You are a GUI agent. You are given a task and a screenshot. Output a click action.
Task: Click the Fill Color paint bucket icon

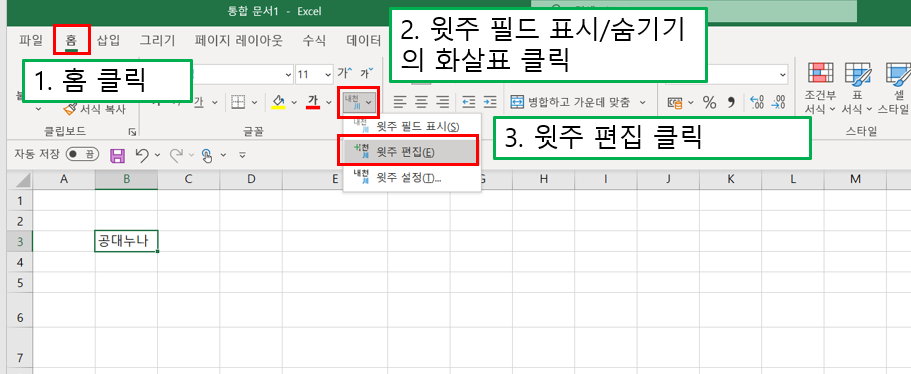click(x=279, y=102)
